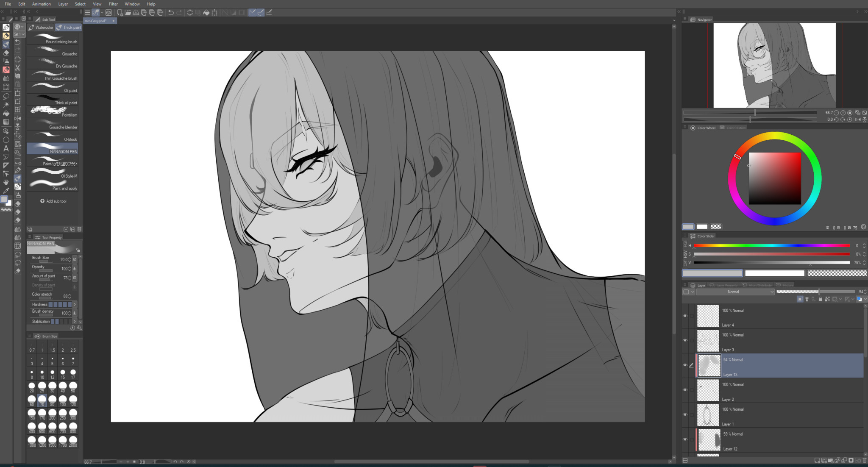Screen dimensions: 868x467
Task: Click the Fill bucket icon in command bar
Action: pyautogui.click(x=206, y=12)
